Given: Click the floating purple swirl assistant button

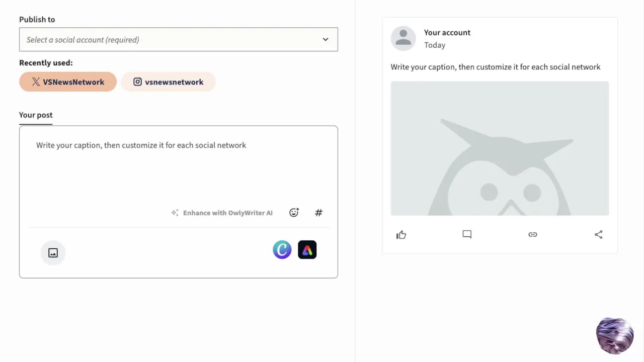Looking at the screenshot, I should coord(614,335).
